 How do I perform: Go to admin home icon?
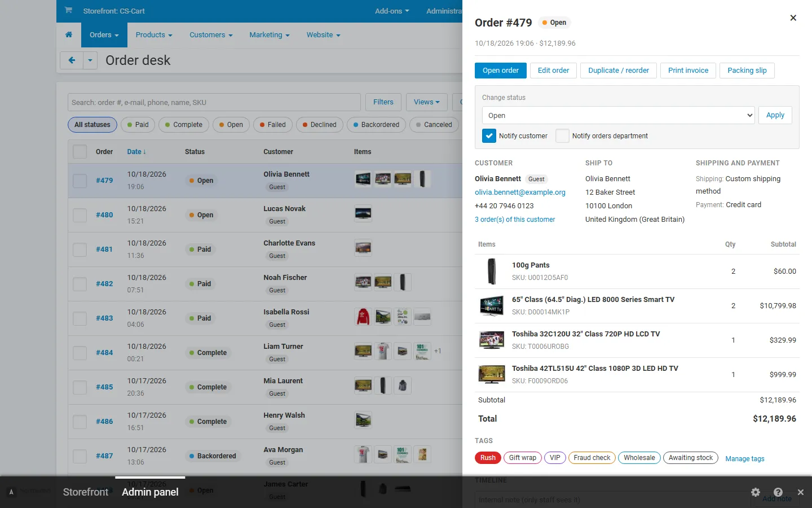pyautogui.click(x=69, y=35)
